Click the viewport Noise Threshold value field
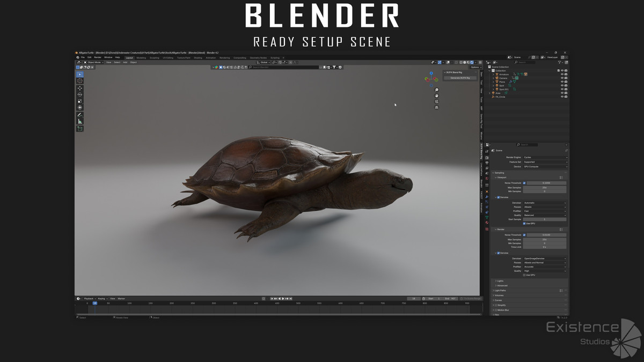Image resolution: width=644 pixels, height=362 pixels. click(546, 183)
